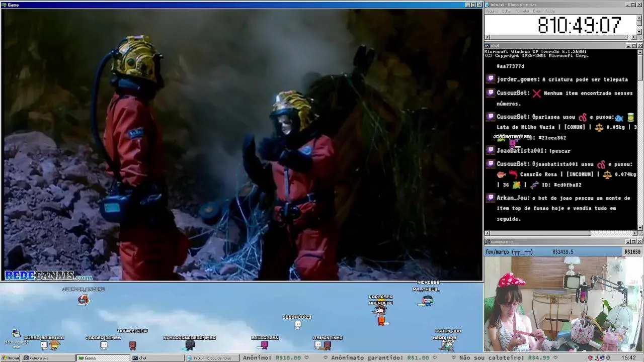This screenshot has height=362, width=644.
Task: Click 'Anônimato garantido: R$1.00' ticker text
Action: (380, 358)
